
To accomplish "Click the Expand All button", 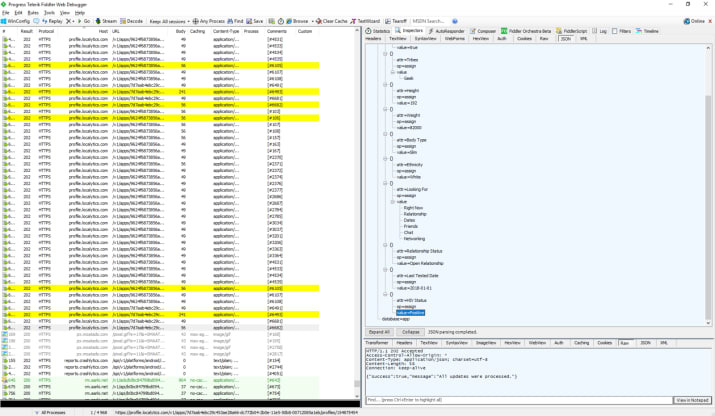I will coord(380,332).
